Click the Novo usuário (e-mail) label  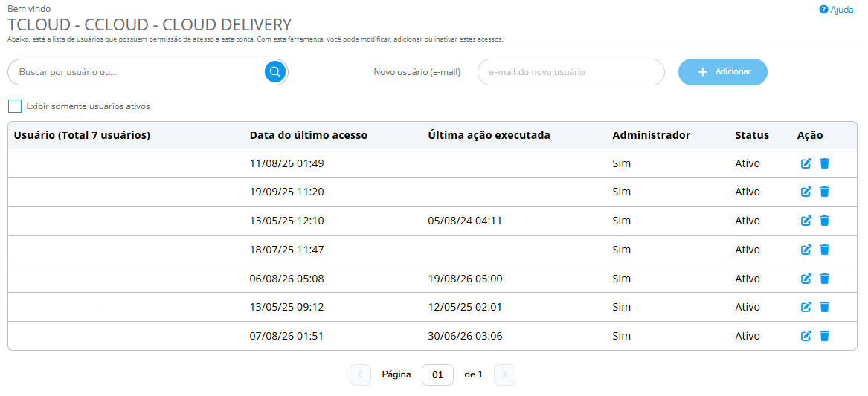[x=417, y=72]
